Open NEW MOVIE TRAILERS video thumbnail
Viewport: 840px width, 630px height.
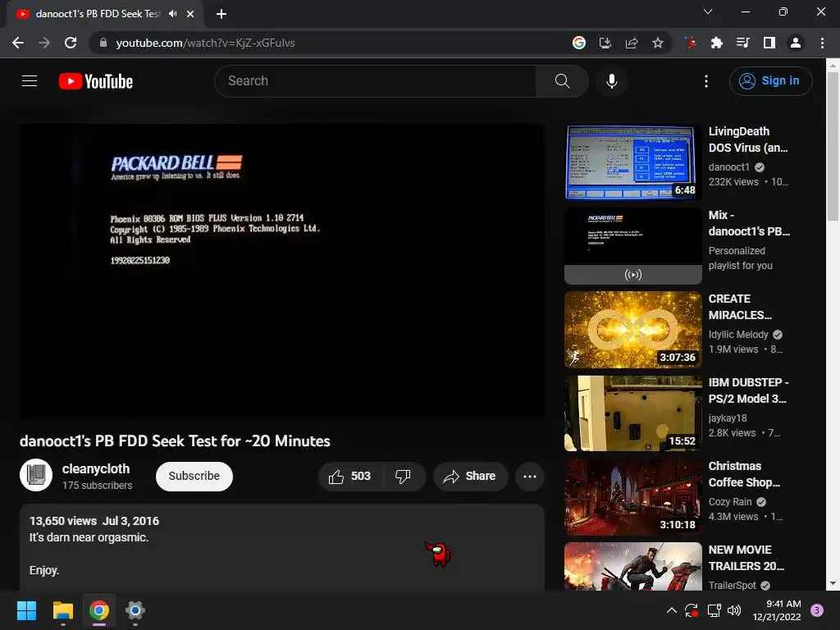pyautogui.click(x=632, y=566)
